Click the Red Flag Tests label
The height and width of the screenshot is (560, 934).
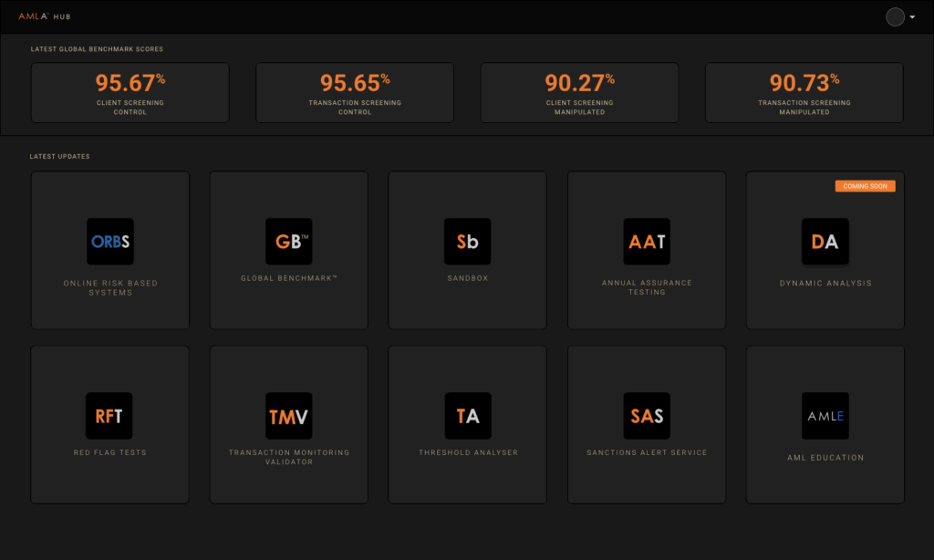tap(109, 452)
